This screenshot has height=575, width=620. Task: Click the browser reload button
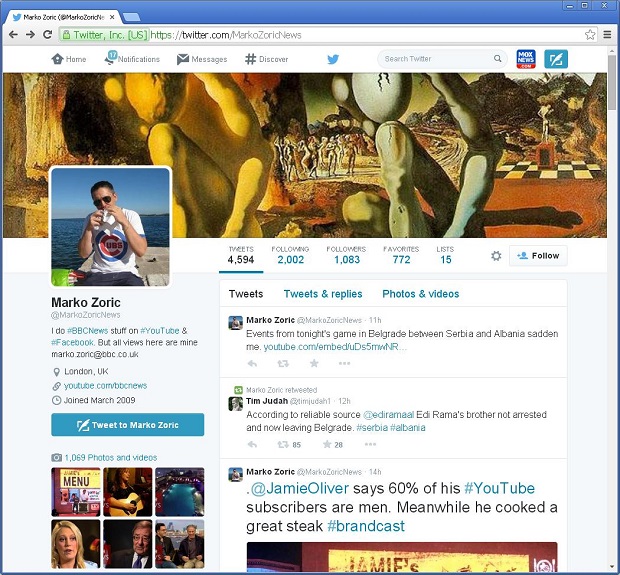47,34
